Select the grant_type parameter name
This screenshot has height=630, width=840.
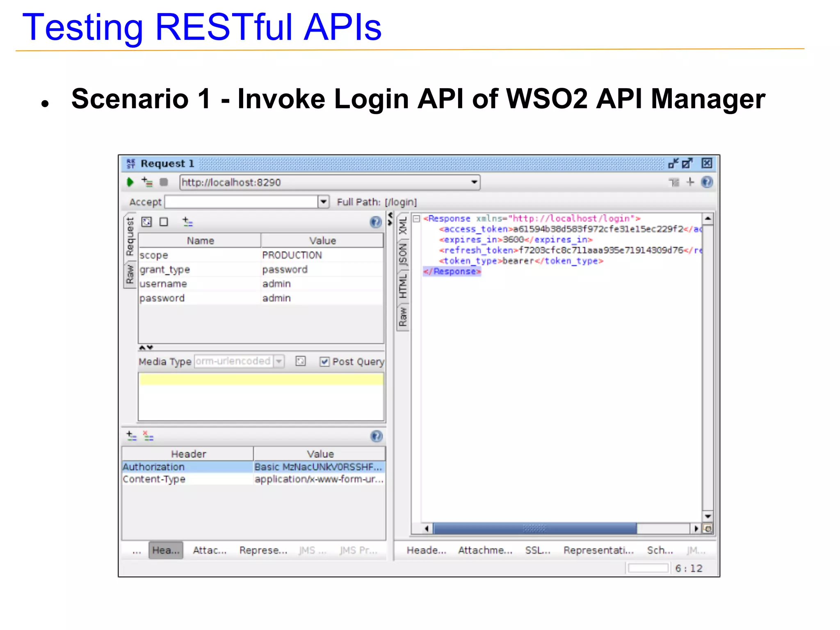164,269
